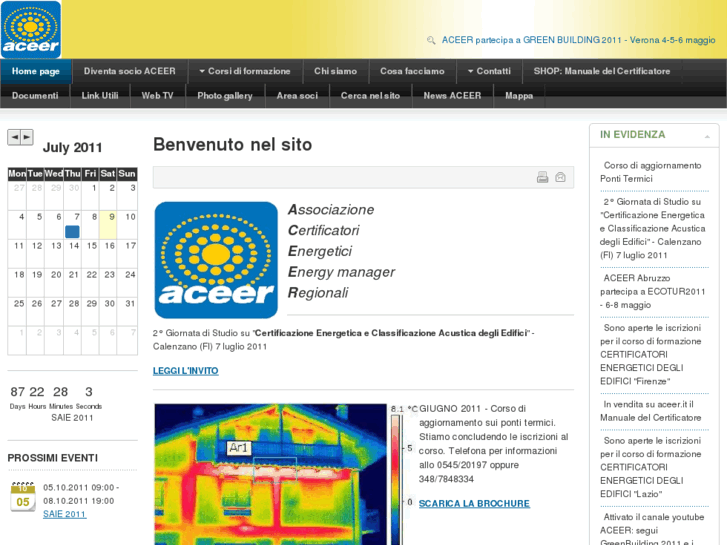Open the Link Utili menu item

click(x=100, y=96)
